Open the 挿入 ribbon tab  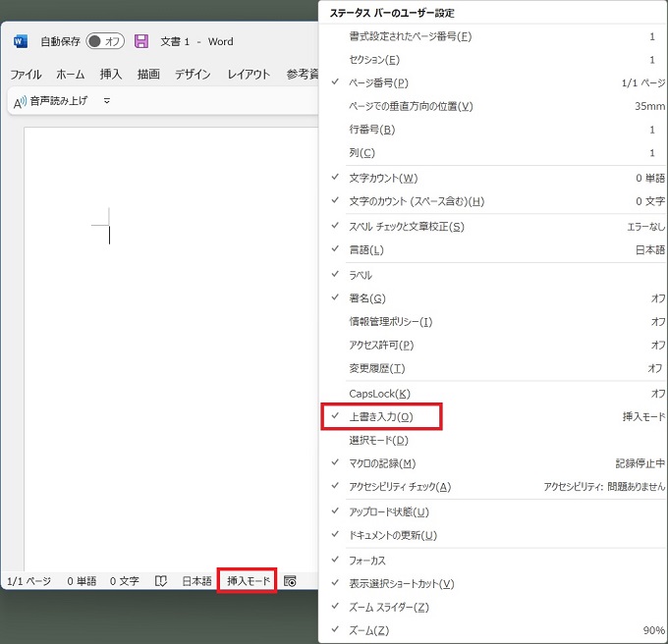pyautogui.click(x=111, y=75)
